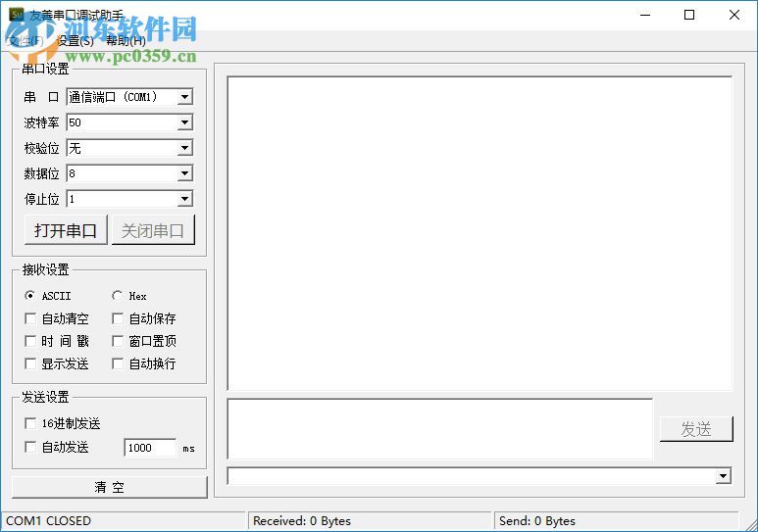Open the 文件(F) menu
This screenshot has width=758, height=532.
(x=26, y=41)
